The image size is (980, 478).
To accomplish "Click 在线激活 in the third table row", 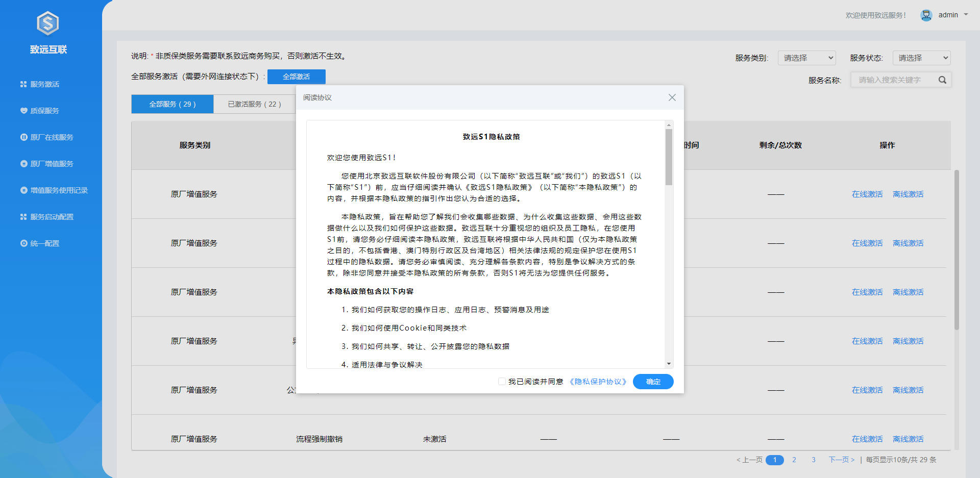I will tap(867, 292).
